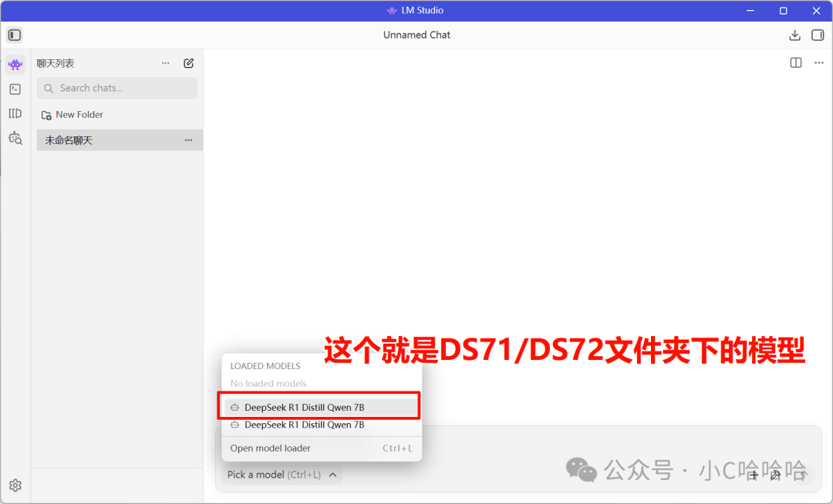Maximize the LM Studio window

pyautogui.click(x=783, y=11)
